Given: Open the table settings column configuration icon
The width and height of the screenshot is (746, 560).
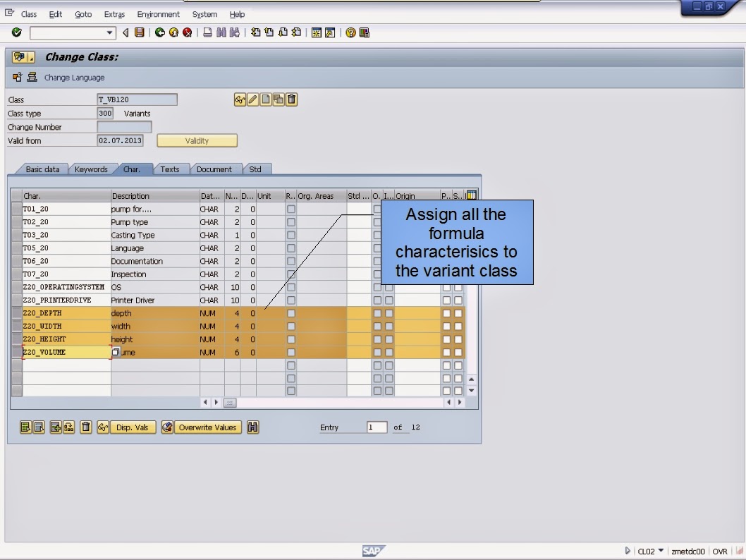Looking at the screenshot, I should pos(472,195).
